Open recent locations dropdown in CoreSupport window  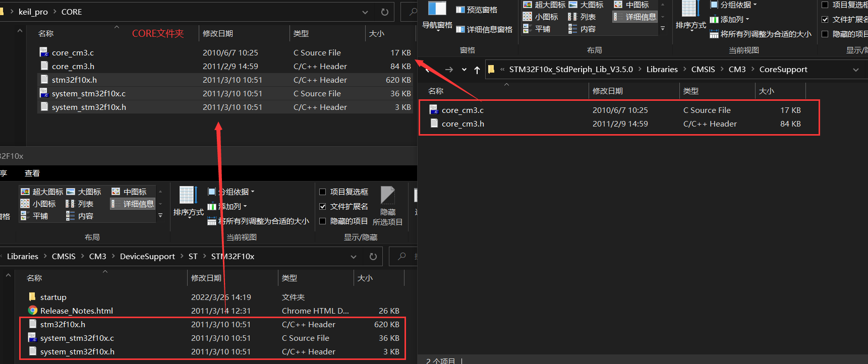tap(464, 70)
